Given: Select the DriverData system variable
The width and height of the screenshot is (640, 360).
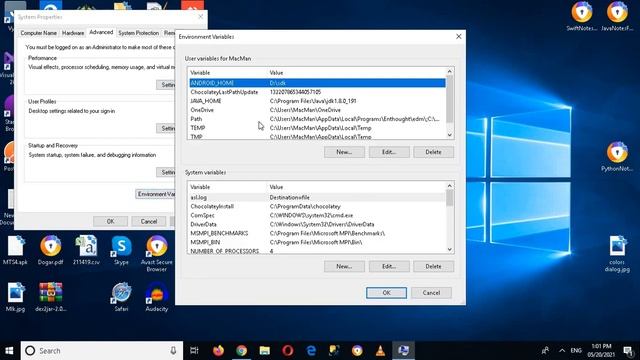Looking at the screenshot, I should pyautogui.click(x=317, y=224).
